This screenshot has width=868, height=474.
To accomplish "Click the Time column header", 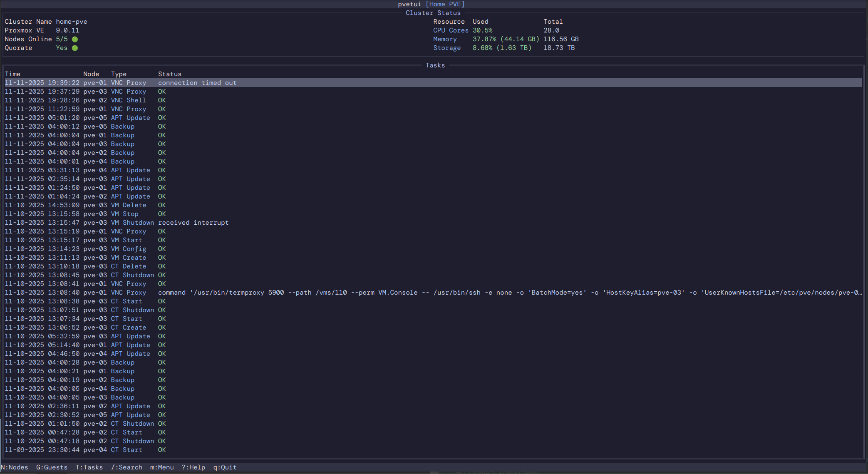I will click(x=12, y=74).
